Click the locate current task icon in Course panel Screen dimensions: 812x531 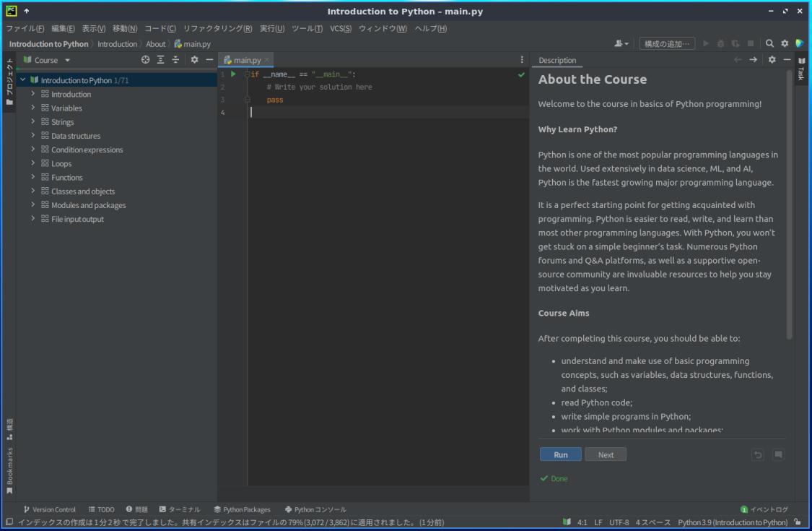(146, 60)
